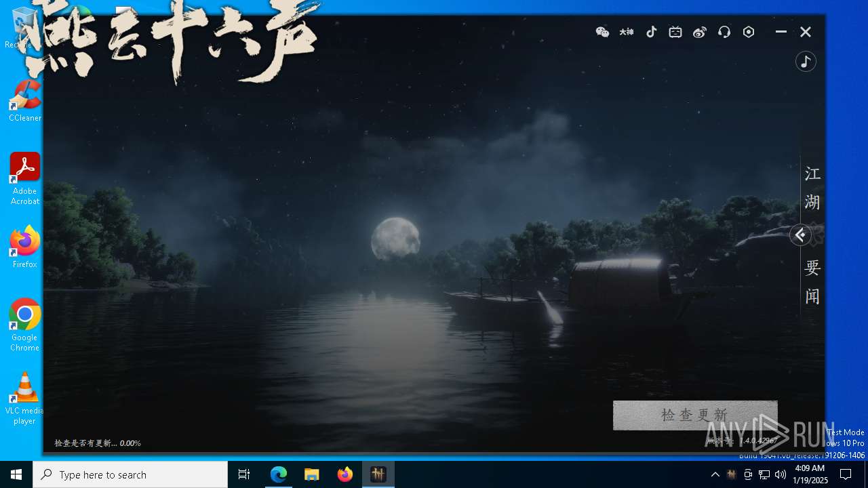Select the version number text 1.4.0.42967

[758, 441]
